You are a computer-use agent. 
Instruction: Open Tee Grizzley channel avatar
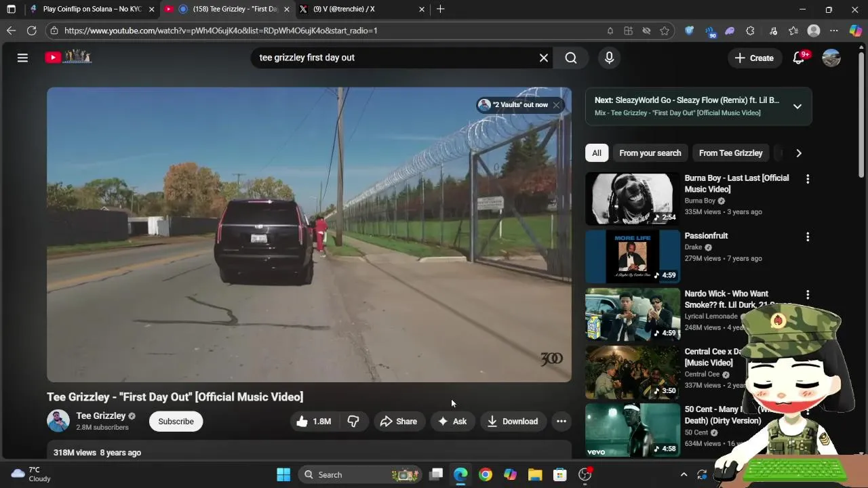tap(58, 421)
